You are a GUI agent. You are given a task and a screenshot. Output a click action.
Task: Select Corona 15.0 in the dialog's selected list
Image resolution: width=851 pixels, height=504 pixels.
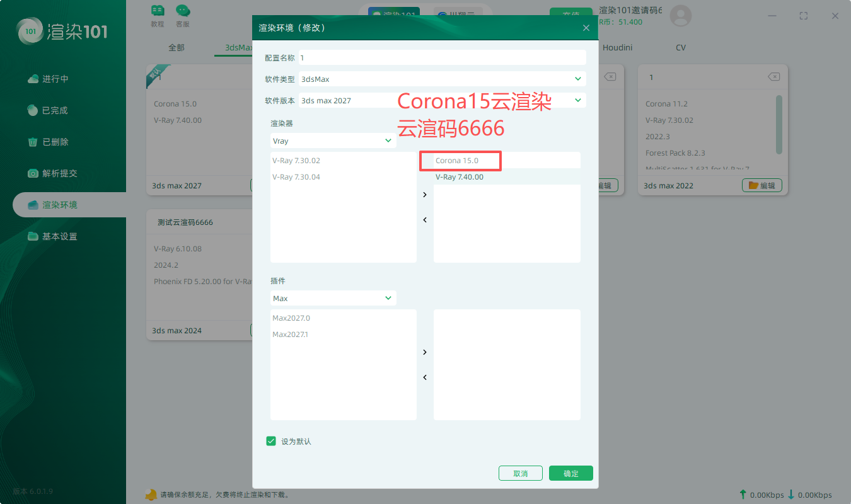(457, 161)
